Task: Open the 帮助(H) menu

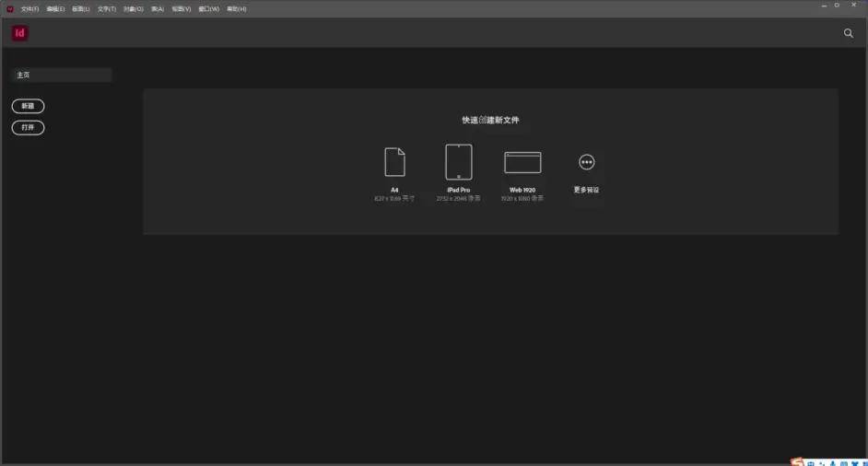Action: [237, 9]
